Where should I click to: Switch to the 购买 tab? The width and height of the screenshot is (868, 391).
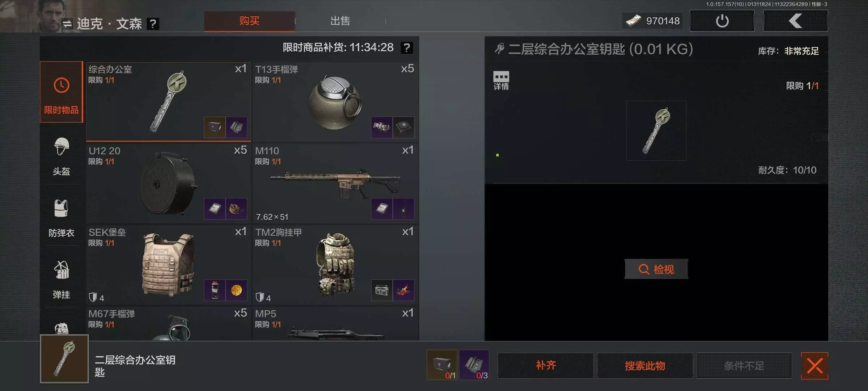click(249, 21)
